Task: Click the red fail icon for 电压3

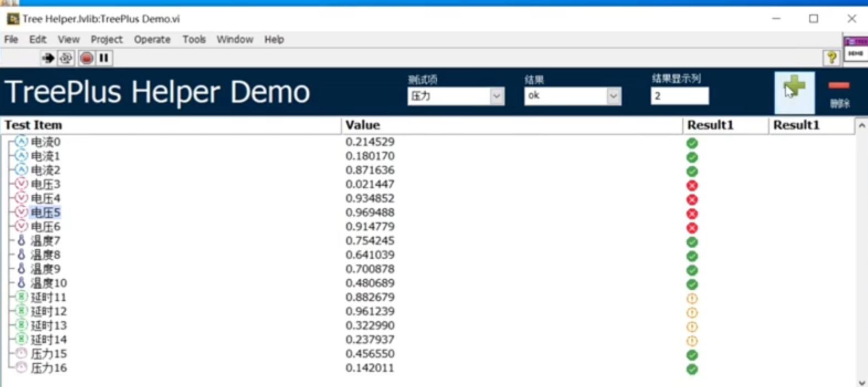Action: (x=692, y=185)
